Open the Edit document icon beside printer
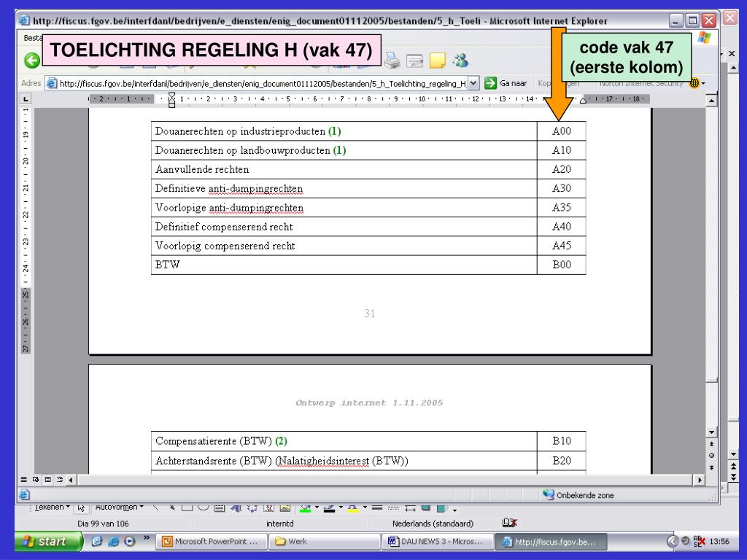747x560 pixels. point(415,61)
